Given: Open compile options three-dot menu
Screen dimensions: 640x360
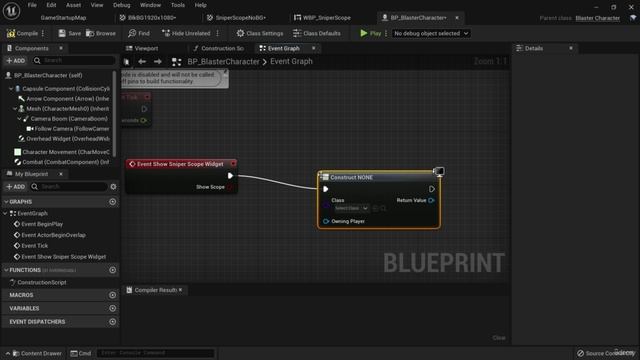Looking at the screenshot, I should coord(43,33).
